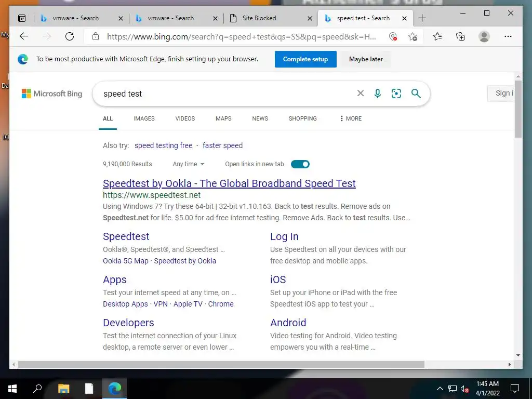532x399 pixels.
Task: Click the Sign in button
Action: tap(501, 94)
